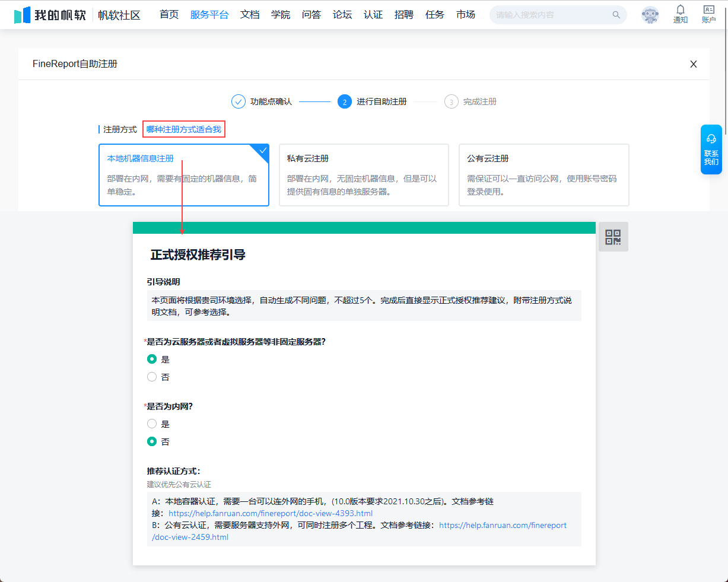Select 否 for 云服务器 question
Image resolution: width=728 pixels, height=582 pixels.
point(152,377)
